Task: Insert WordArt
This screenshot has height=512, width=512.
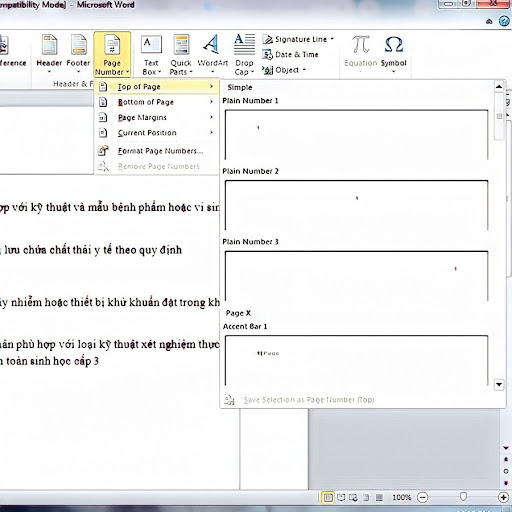Action: 213,55
